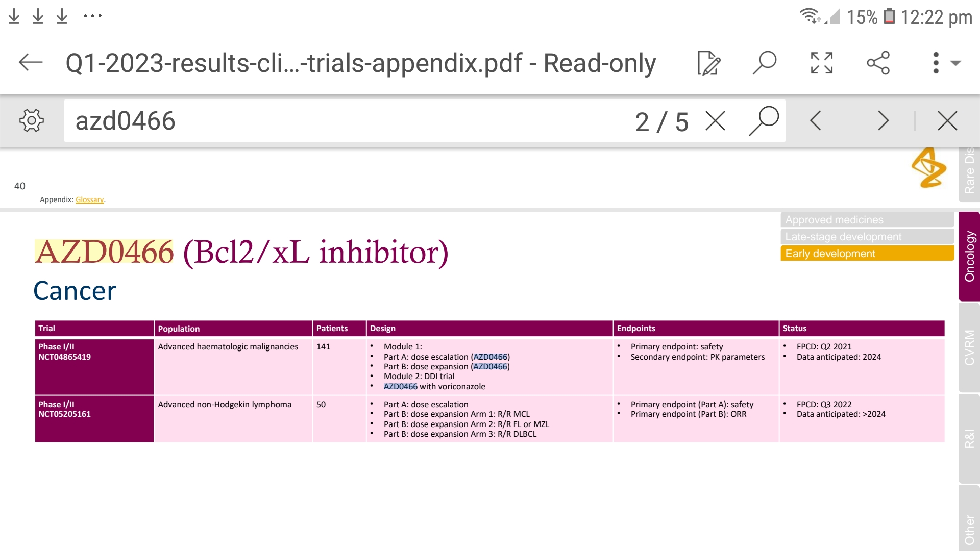Run search with find bar magnifier
Image resolution: width=980 pixels, height=551 pixels.
pos(764,121)
